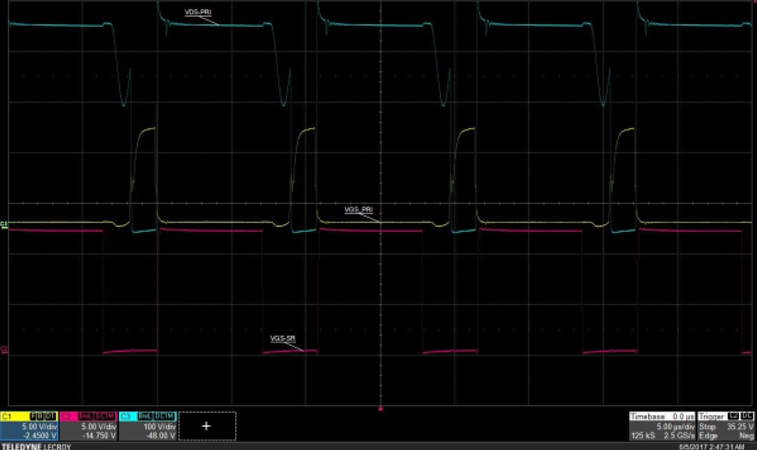Click the 2.5 GS/s sample rate

[x=679, y=436]
